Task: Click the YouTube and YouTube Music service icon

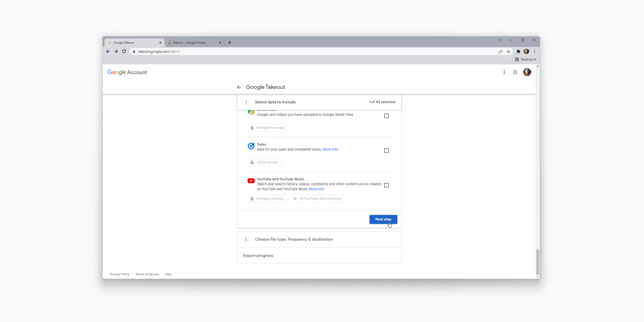Action: (251, 181)
